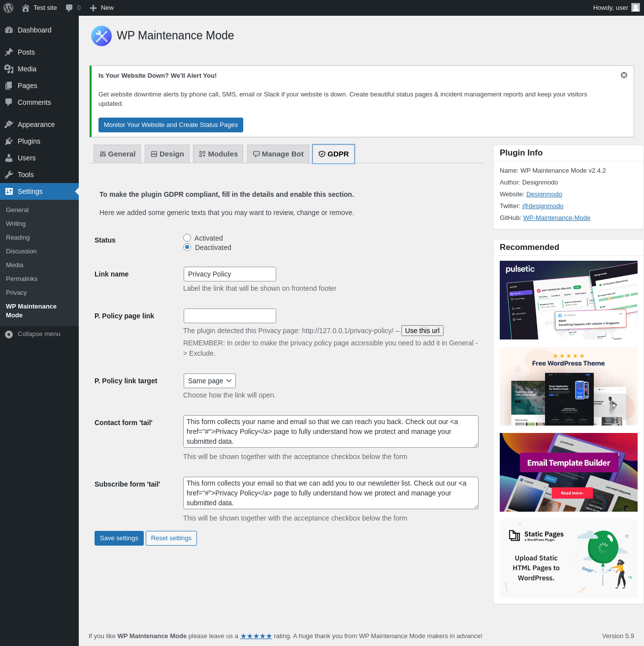Switch to the Manage Bot tab label
Screen dimensions: 644x646
(283, 154)
